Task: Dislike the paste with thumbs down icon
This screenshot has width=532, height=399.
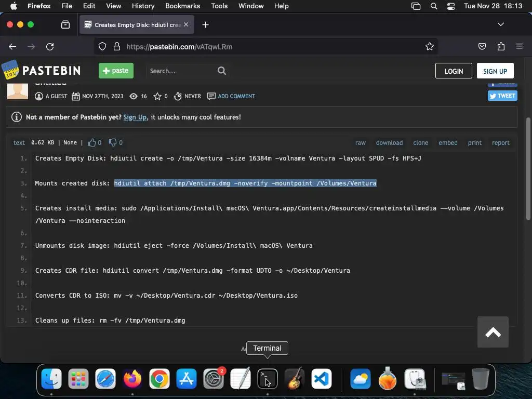Action: pyautogui.click(x=112, y=142)
